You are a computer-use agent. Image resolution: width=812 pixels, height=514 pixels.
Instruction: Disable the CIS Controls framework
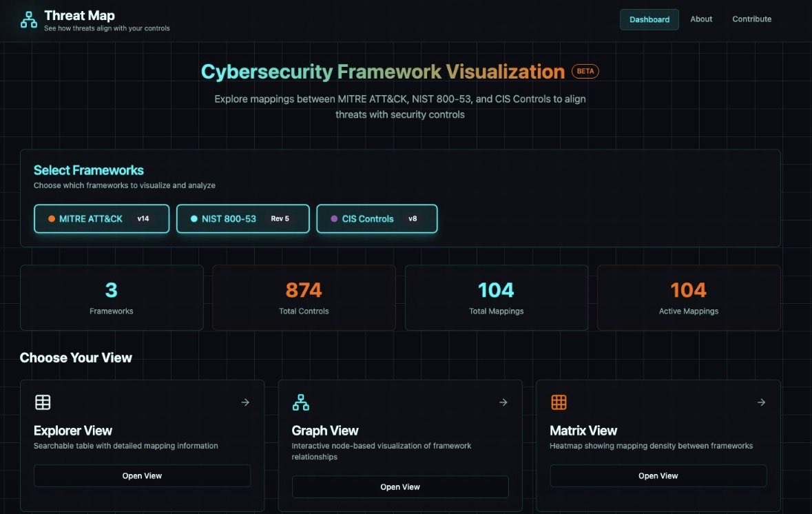coord(376,218)
